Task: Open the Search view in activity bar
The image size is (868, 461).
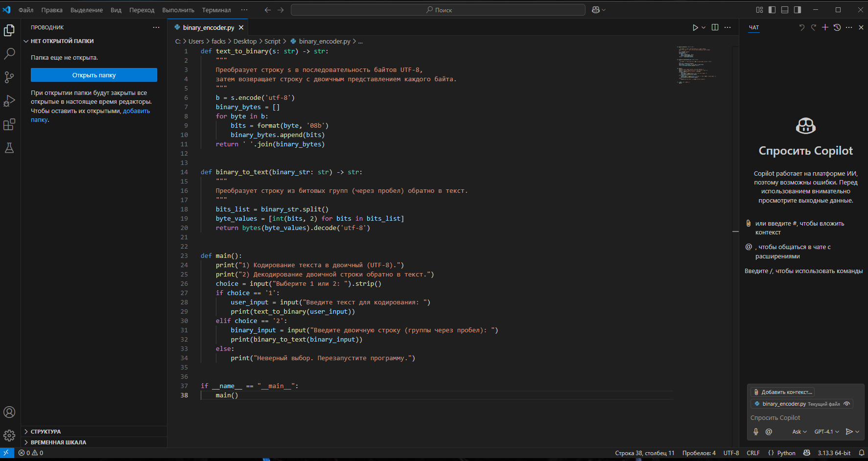Action: 9,54
